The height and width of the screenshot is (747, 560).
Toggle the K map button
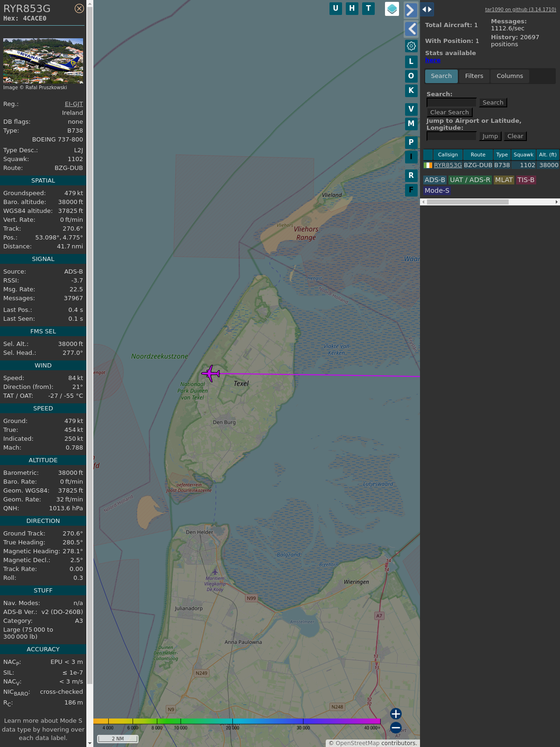[411, 91]
